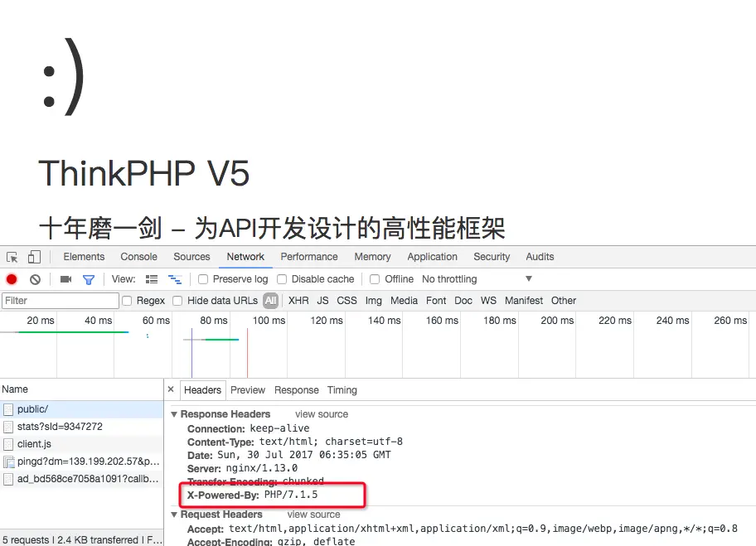Close the request details pane

click(171, 389)
